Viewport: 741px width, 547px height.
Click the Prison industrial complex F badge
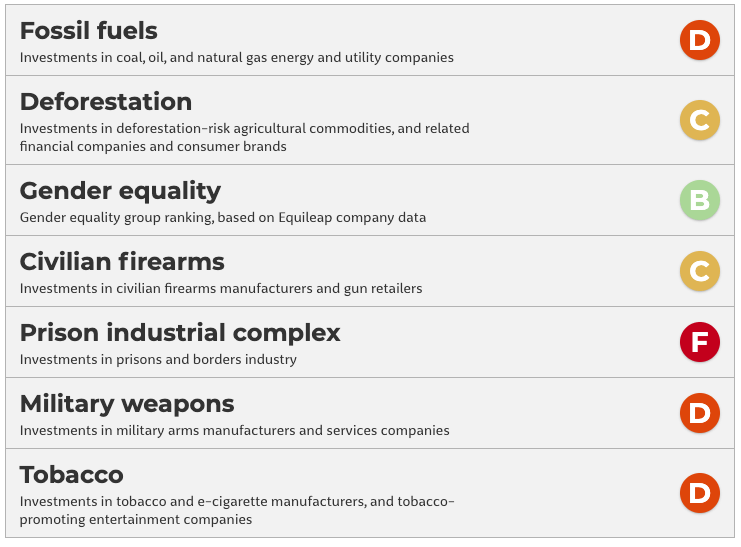pyautogui.click(x=699, y=342)
